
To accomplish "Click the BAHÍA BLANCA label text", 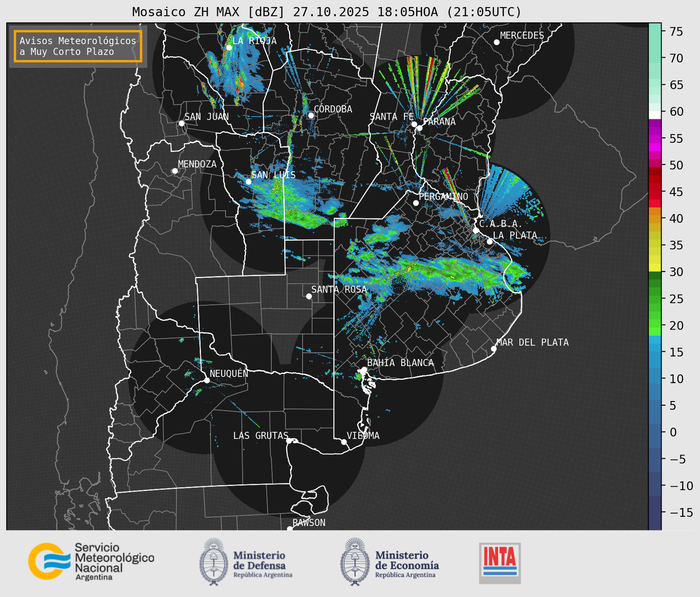I will click(400, 363).
